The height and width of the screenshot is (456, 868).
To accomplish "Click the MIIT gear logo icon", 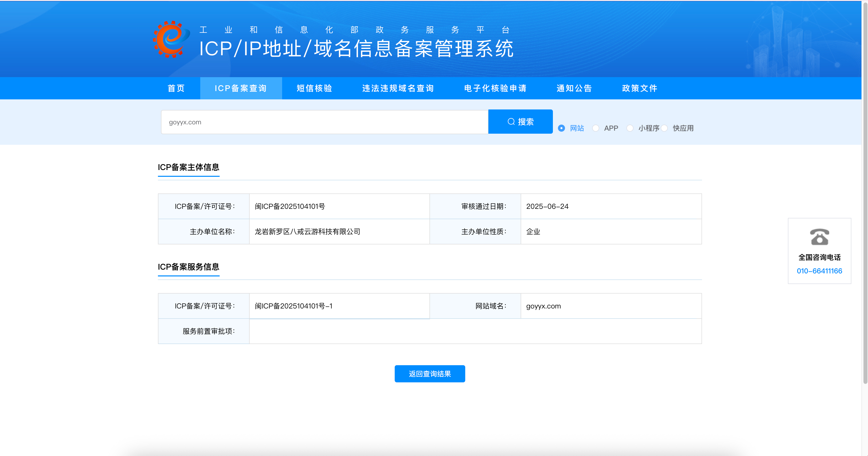I will (x=171, y=39).
